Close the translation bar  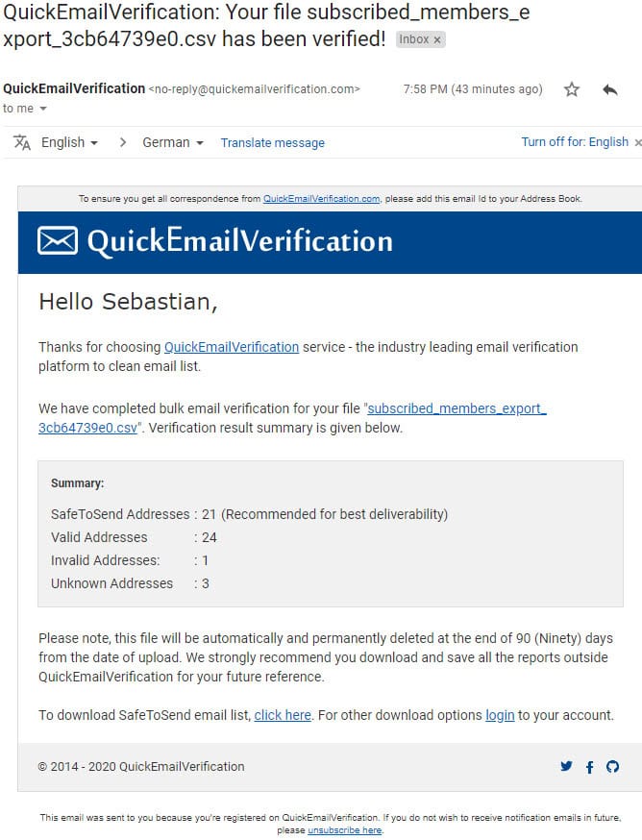click(637, 142)
